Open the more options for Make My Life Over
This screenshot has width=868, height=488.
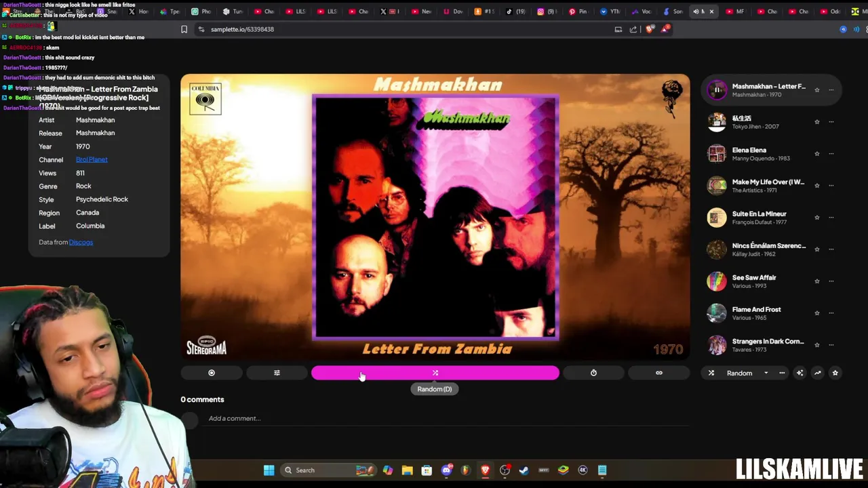831,186
